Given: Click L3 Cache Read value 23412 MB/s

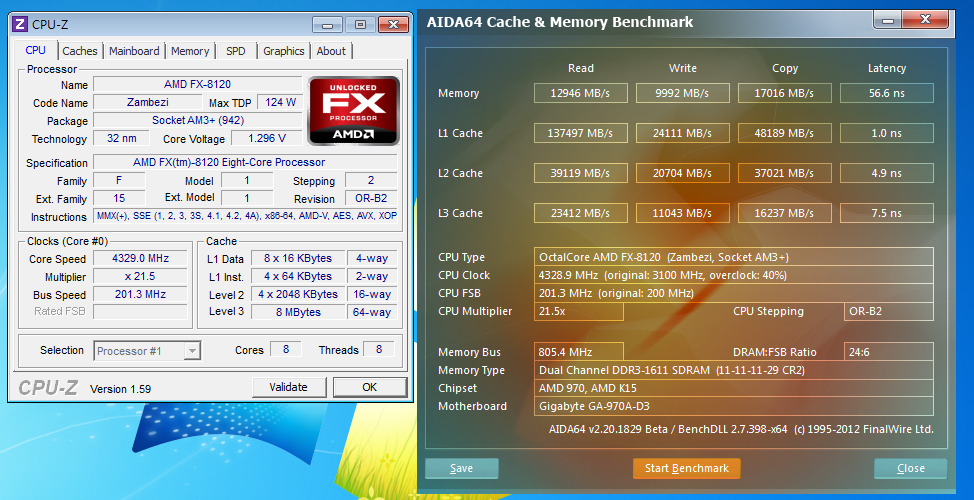Looking at the screenshot, I should click(580, 213).
